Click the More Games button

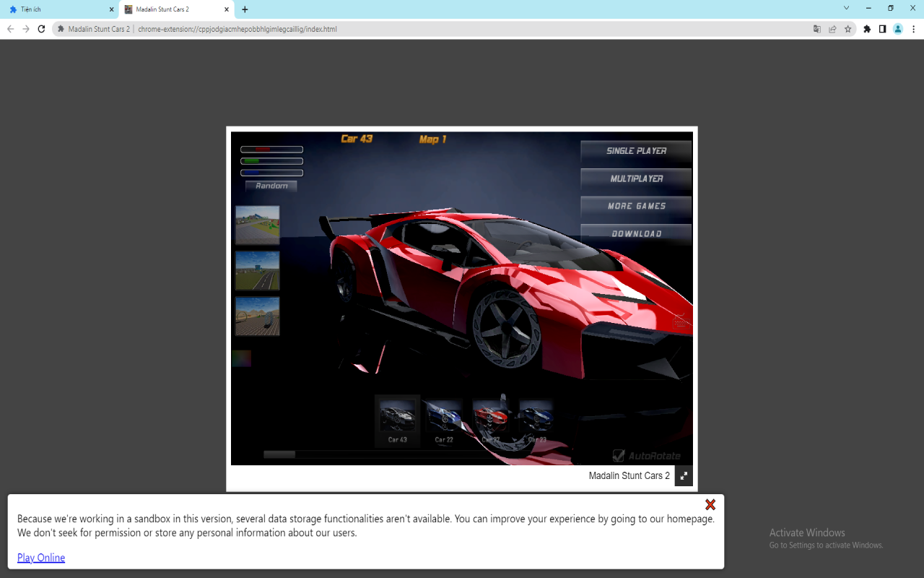pos(636,206)
